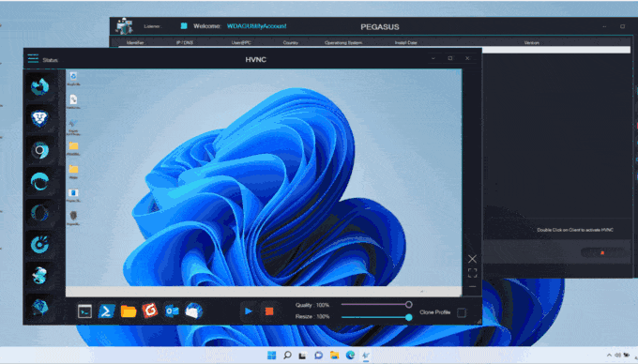Click the Country column header
This screenshot has height=364, width=638.
click(x=291, y=43)
